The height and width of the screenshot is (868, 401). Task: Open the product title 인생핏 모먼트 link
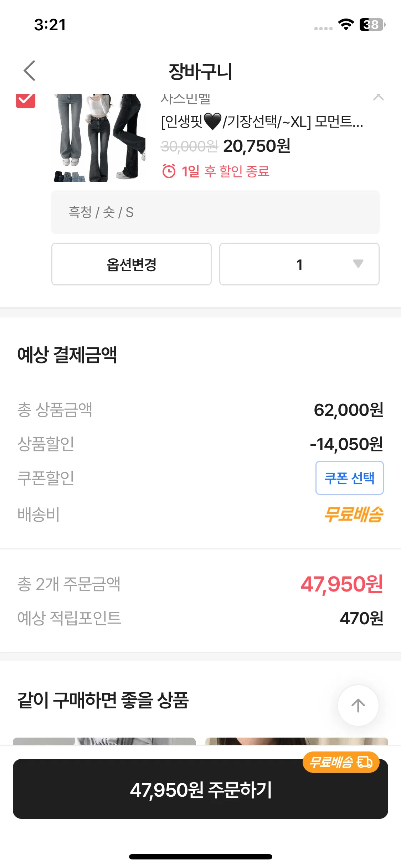pyautogui.click(x=262, y=122)
